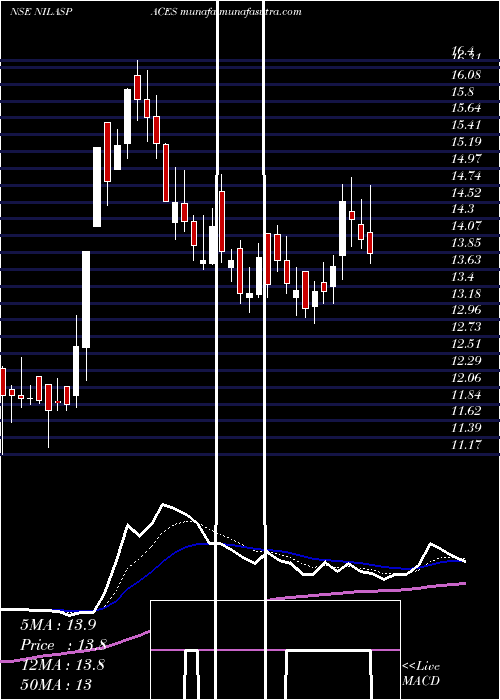Image resolution: width=500 pixels, height=700 pixels.
Task: Click the 15.64 price axis label
Action: tap(466, 108)
